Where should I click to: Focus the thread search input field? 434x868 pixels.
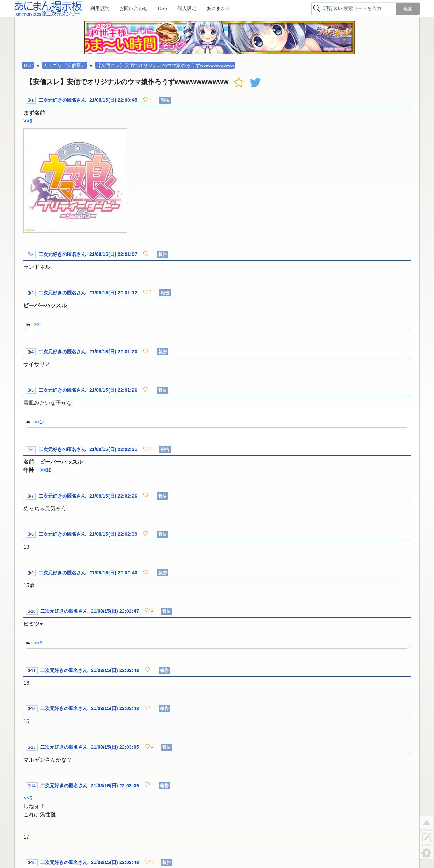coord(358,9)
